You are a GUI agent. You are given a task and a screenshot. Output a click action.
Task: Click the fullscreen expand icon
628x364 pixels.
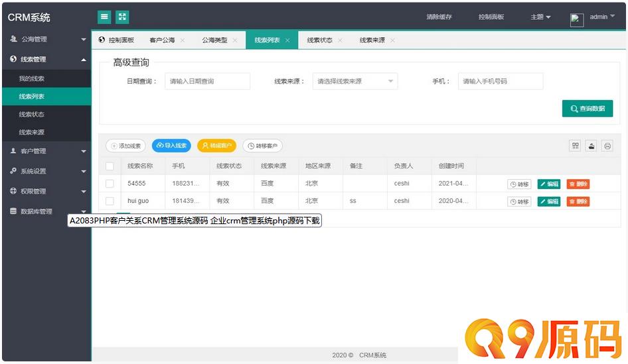point(122,17)
